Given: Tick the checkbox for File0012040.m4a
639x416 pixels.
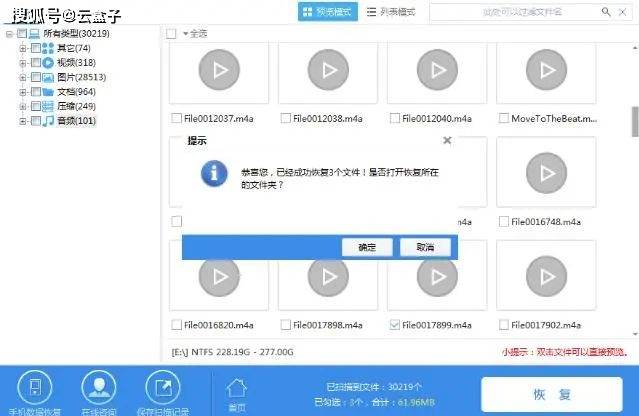Looking at the screenshot, I should (394, 118).
